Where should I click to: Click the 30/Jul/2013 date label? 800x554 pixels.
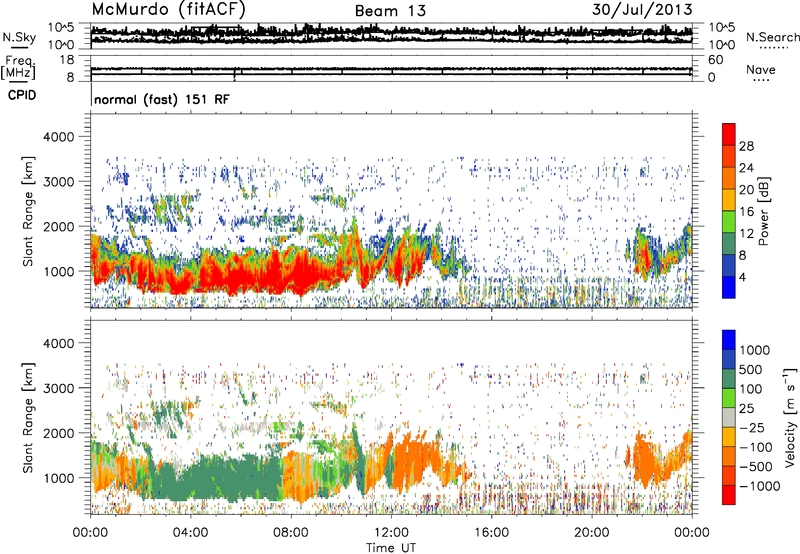click(x=642, y=10)
